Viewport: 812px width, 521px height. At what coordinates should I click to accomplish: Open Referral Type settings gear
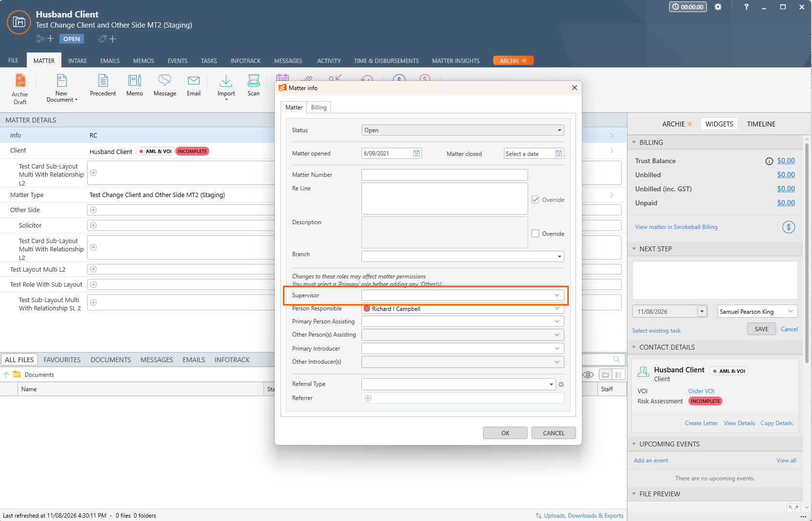coord(561,384)
